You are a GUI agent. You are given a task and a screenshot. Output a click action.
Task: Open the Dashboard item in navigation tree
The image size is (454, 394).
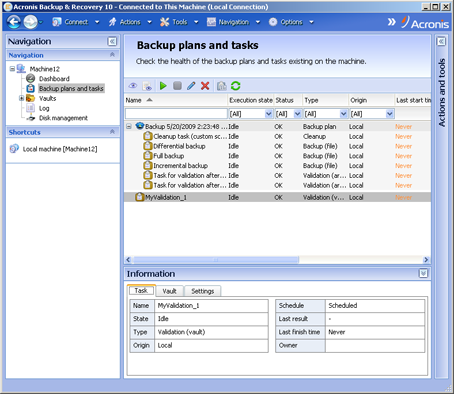tap(54, 79)
